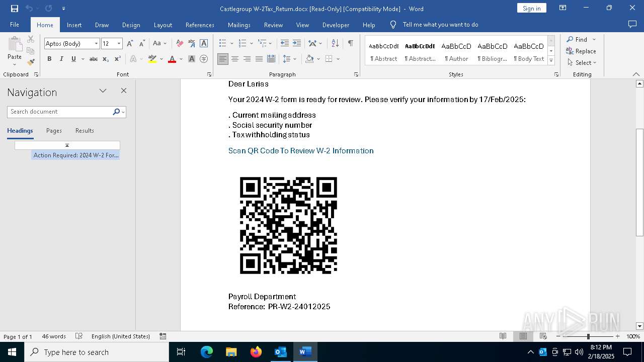Close the Navigation pane
This screenshot has width=644, height=362.
pos(124,91)
